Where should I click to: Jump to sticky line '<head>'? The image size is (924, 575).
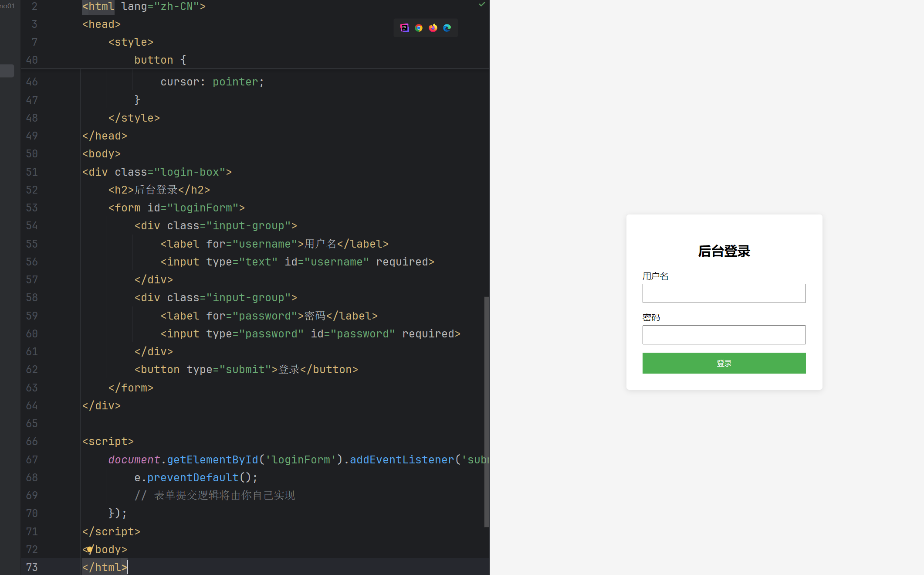point(101,24)
